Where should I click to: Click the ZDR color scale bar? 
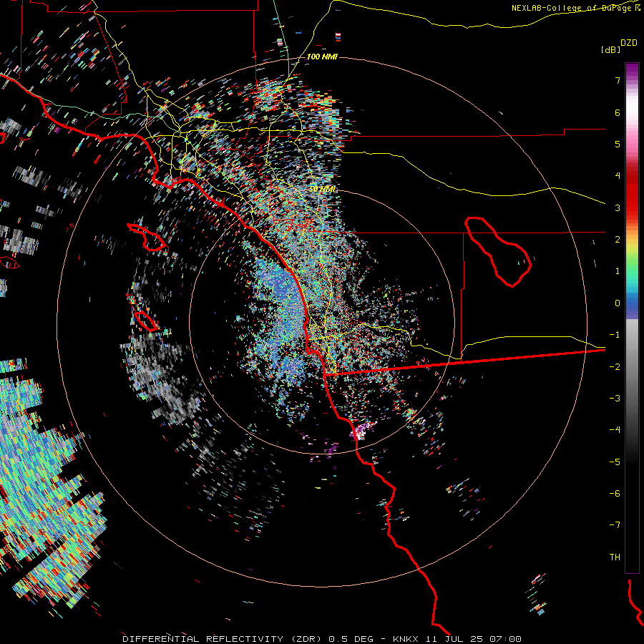tap(632, 318)
